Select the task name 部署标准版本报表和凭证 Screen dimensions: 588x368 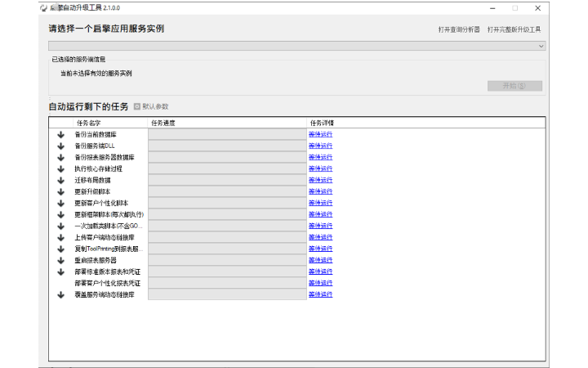point(108,272)
